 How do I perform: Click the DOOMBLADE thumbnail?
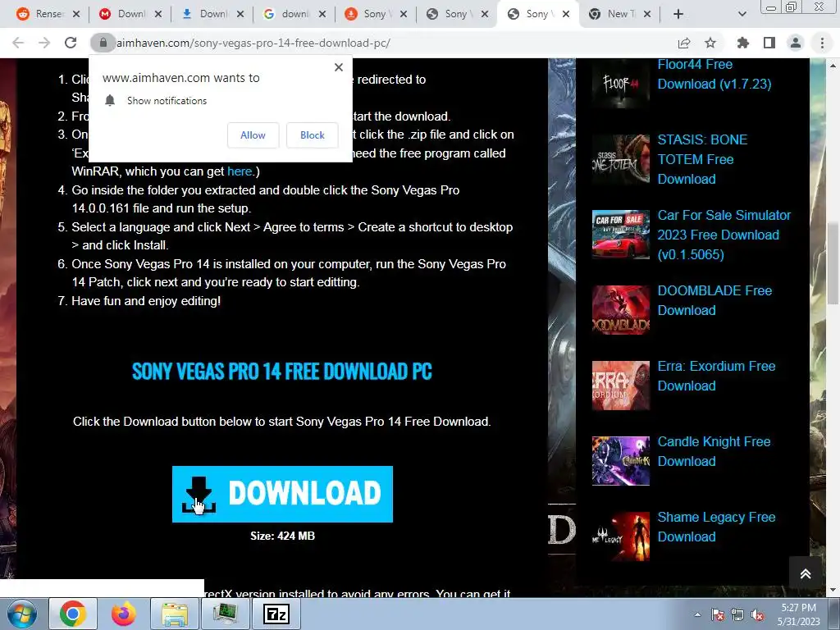(620, 310)
